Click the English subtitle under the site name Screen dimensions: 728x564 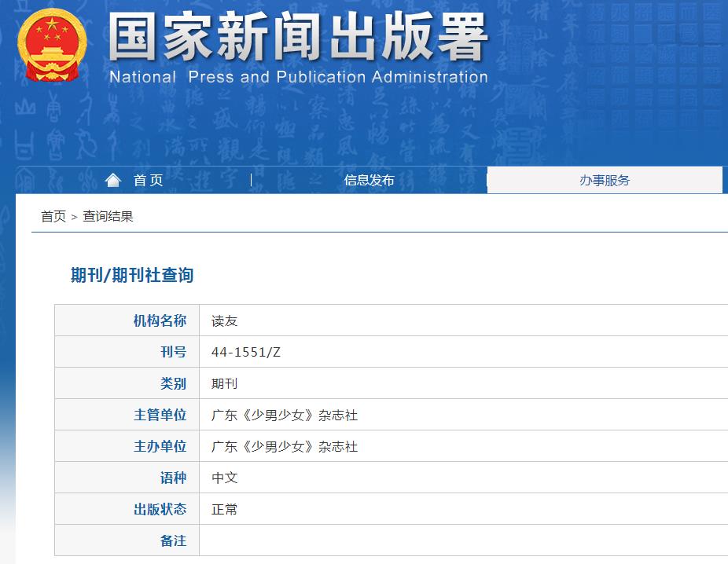[x=301, y=78]
